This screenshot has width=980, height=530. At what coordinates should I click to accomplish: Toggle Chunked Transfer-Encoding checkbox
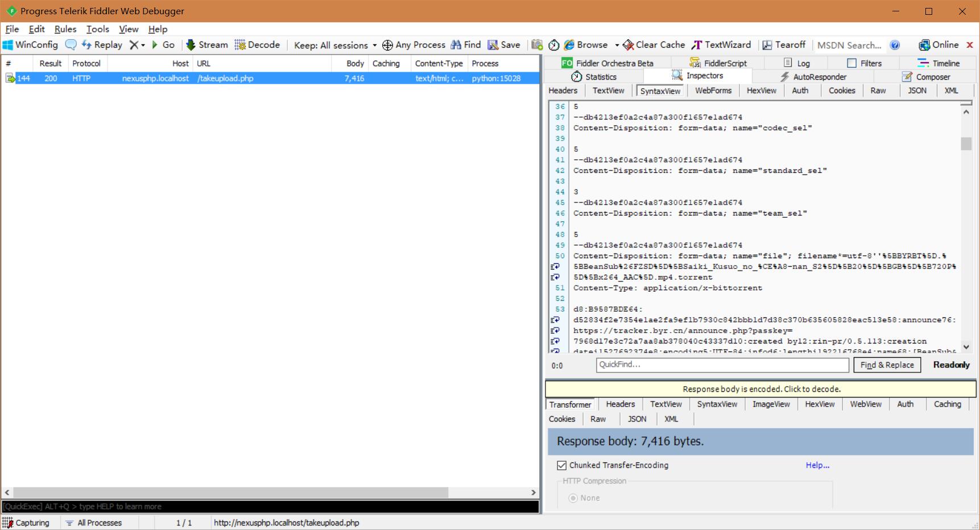coord(562,465)
